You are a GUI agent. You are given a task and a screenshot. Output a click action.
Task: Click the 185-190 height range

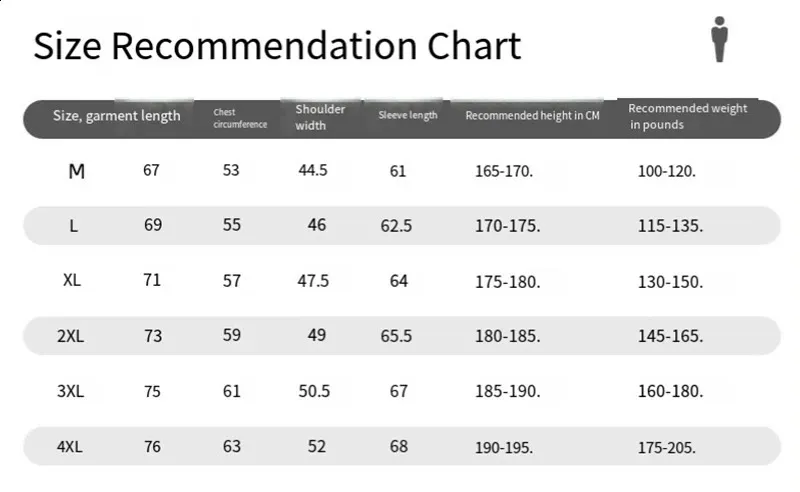(507, 391)
